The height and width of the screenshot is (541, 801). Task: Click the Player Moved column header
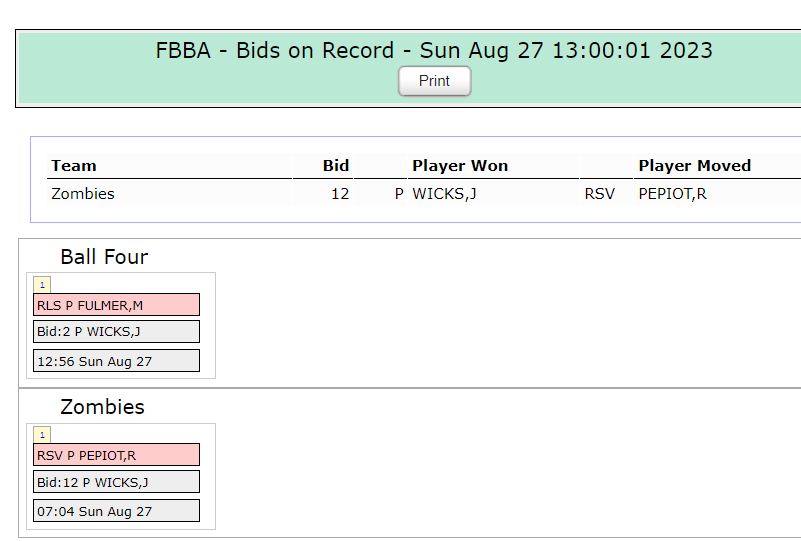694,166
